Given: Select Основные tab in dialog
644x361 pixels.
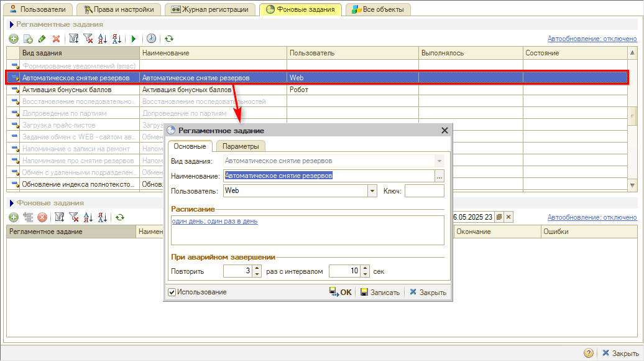Looking at the screenshot, I should 190,146.
